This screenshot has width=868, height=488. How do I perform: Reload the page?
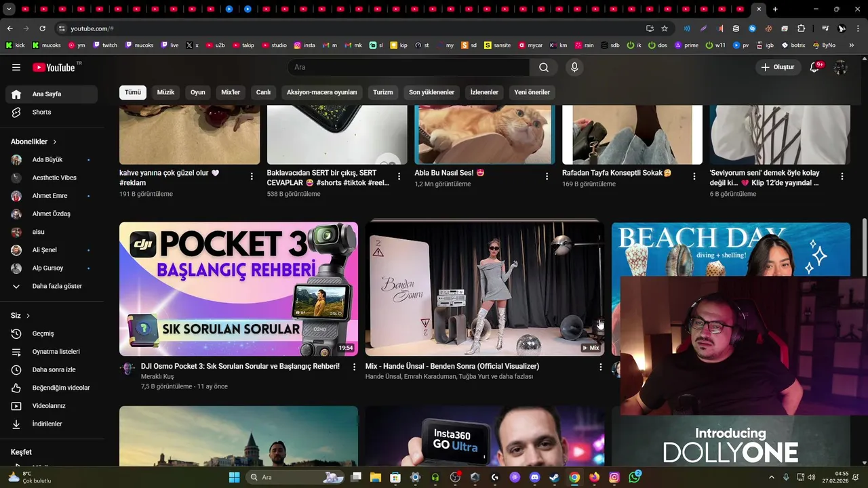click(x=42, y=28)
